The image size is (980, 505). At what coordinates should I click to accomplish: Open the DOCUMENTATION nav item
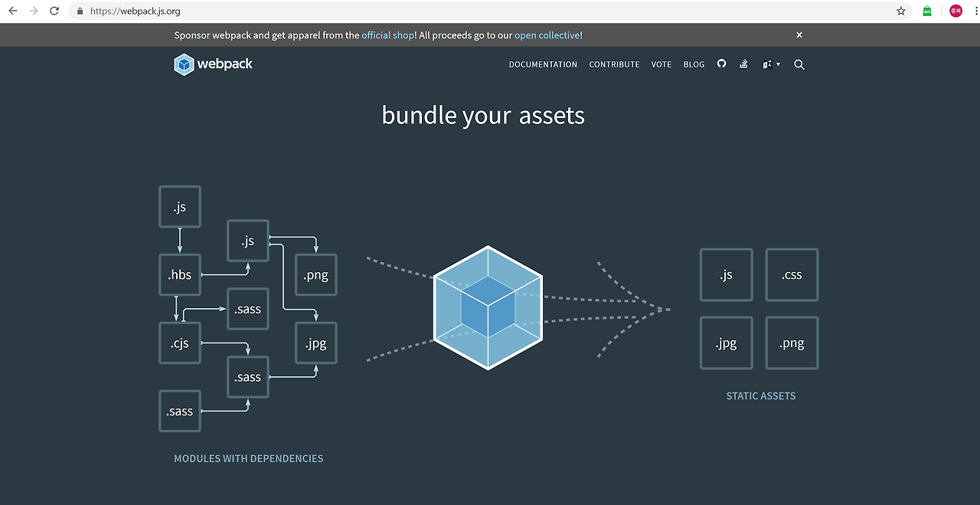(x=543, y=64)
